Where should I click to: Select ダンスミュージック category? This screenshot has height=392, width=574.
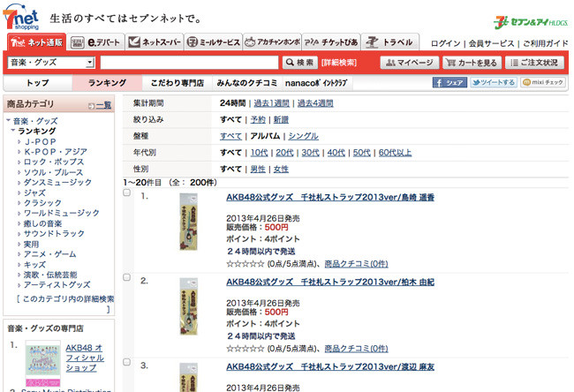click(x=57, y=182)
